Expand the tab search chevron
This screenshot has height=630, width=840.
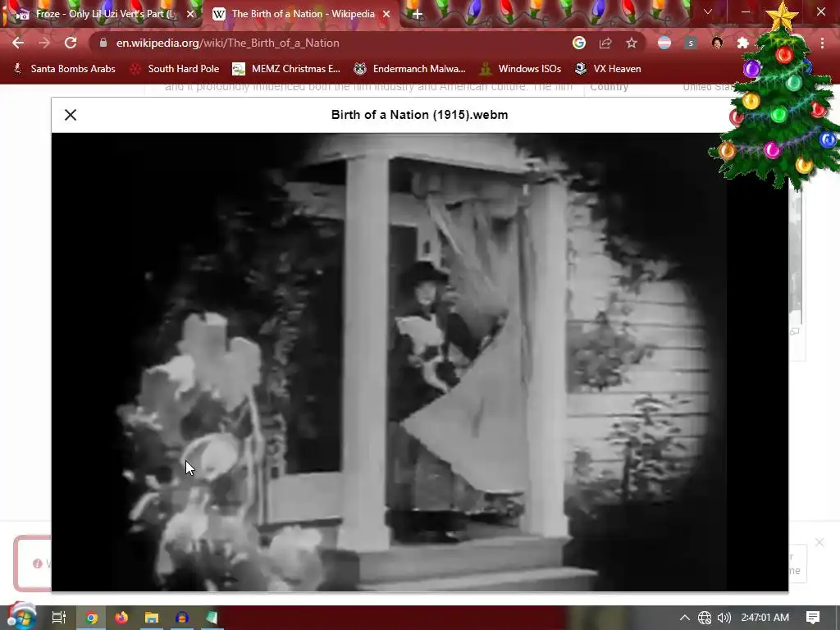coord(708,11)
